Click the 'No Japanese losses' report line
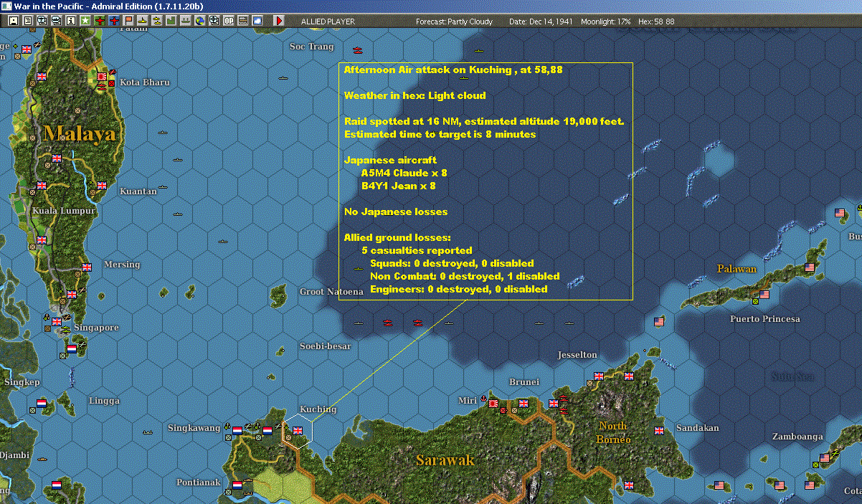The image size is (862, 504). (396, 211)
